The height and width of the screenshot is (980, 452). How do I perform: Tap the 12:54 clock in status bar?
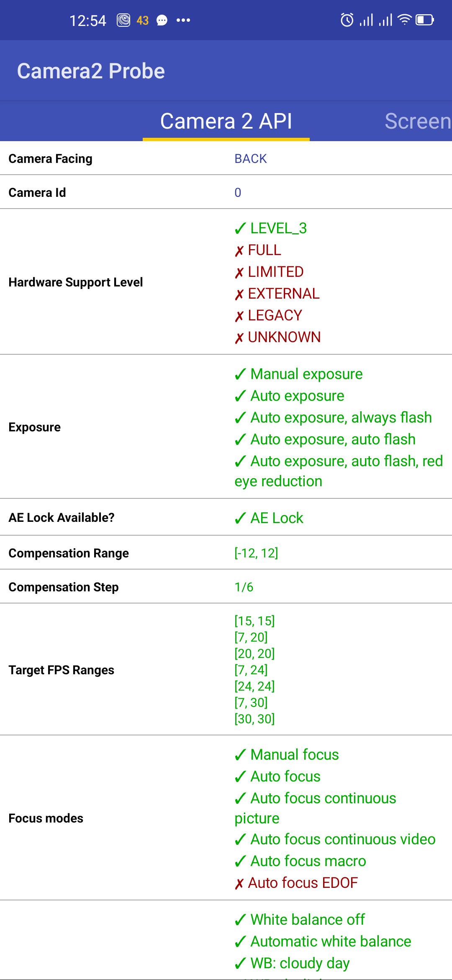click(x=87, y=21)
